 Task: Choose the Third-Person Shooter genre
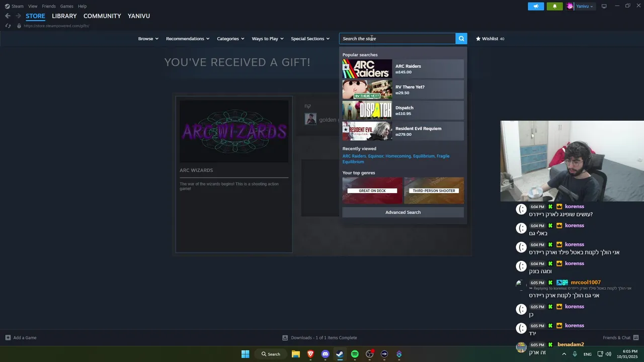[x=434, y=191]
